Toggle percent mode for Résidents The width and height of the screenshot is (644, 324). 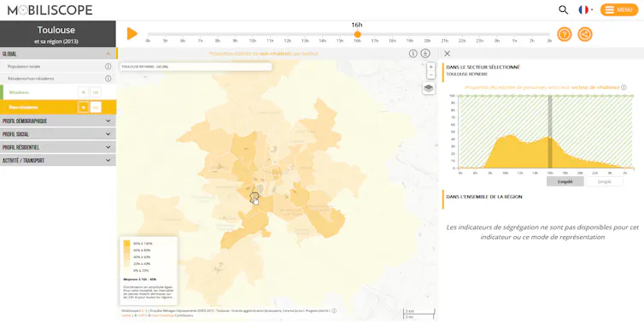(84, 92)
